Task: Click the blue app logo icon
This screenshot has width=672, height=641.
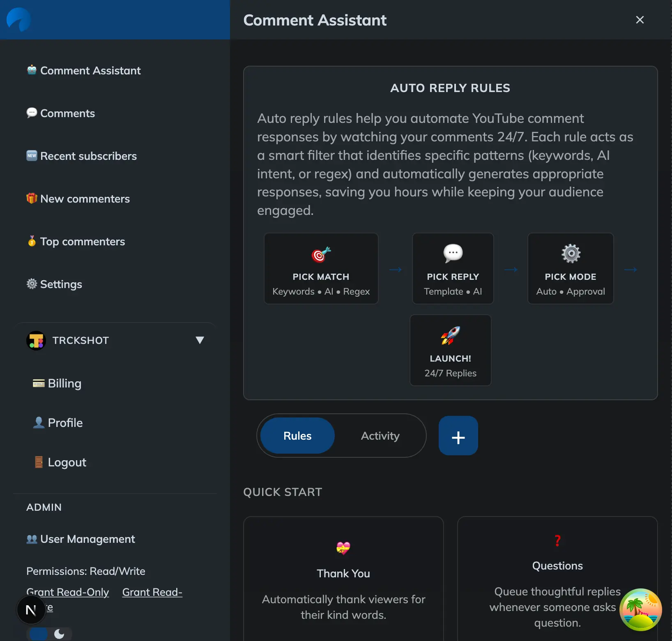Action: coord(19,19)
